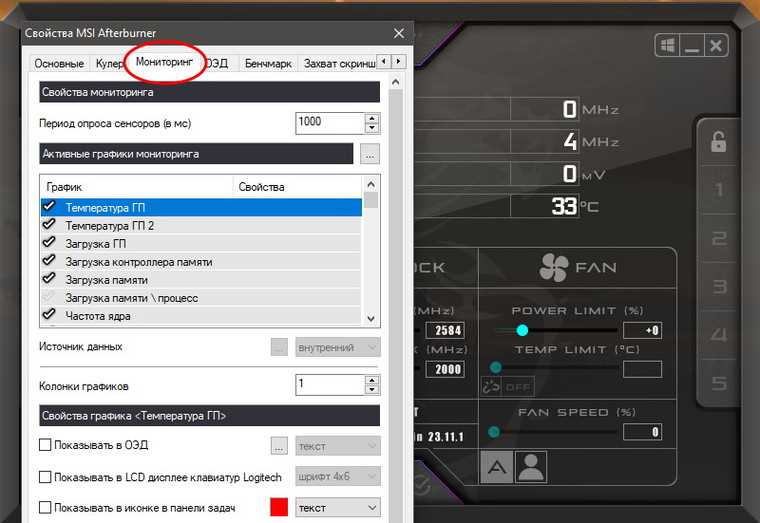Click the user-defined fan profile icon
Viewport: 760px width, 523px height.
pyautogui.click(x=531, y=466)
